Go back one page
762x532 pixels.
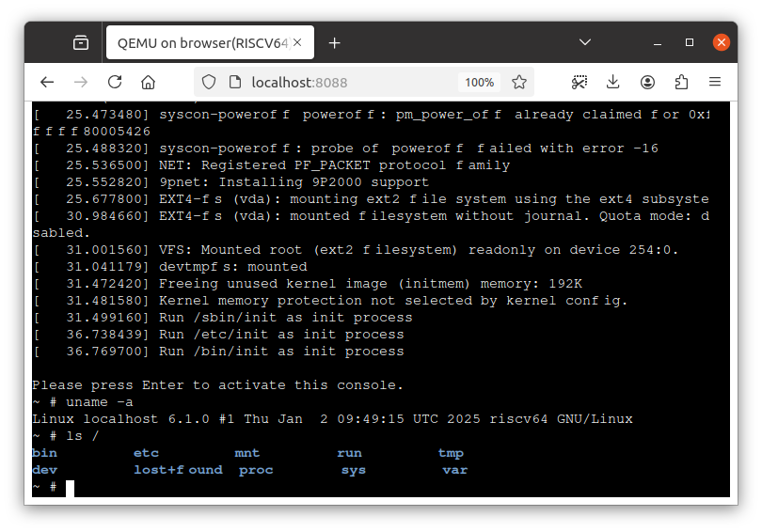click(47, 82)
